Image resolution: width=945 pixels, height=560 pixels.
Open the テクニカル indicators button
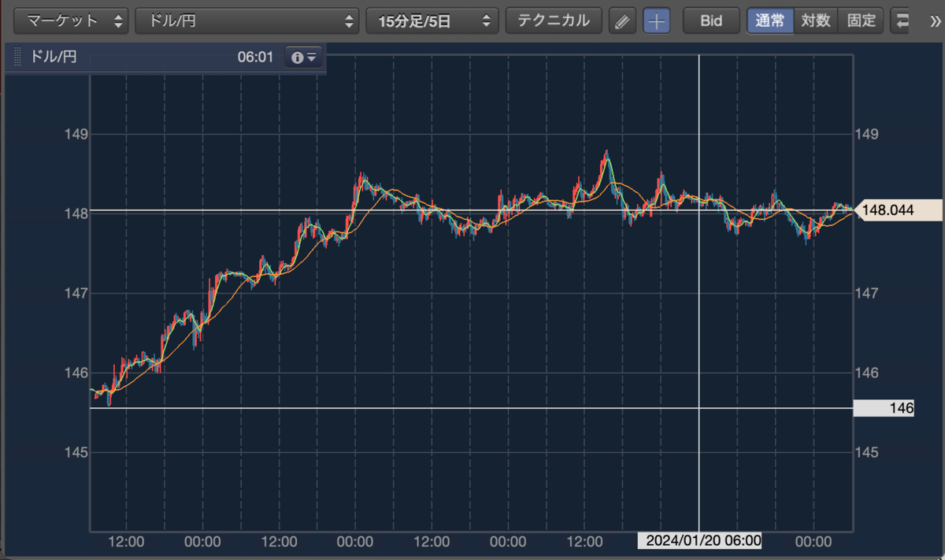(554, 21)
